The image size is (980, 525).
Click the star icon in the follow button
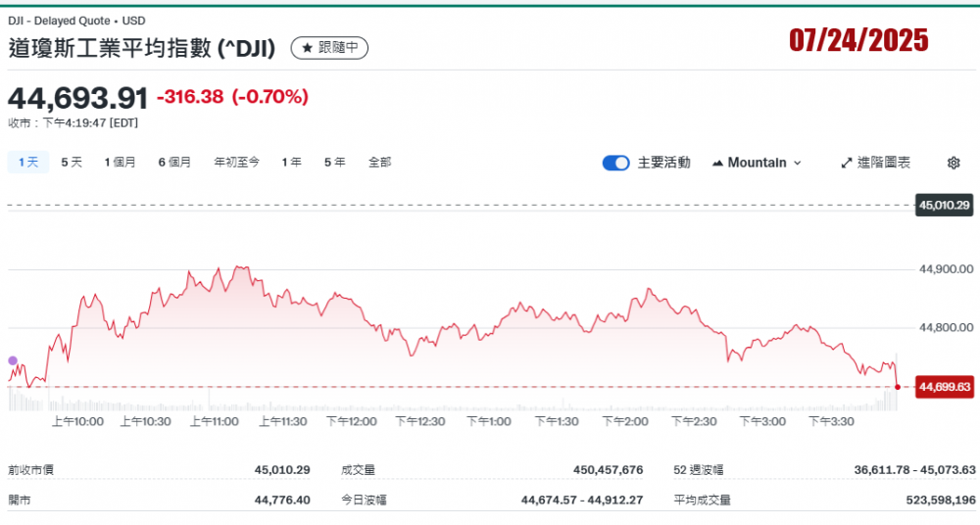coord(307,47)
